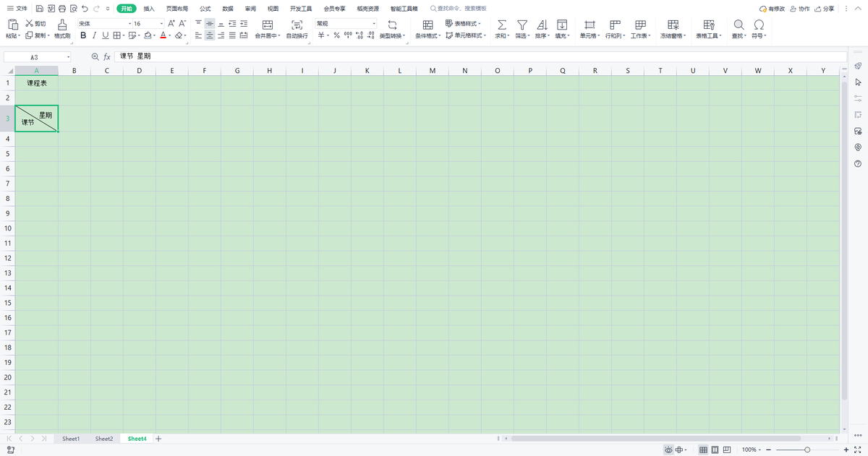Toggle eye protection mode in status bar
The width and height of the screenshot is (868, 456).
pyautogui.click(x=668, y=449)
